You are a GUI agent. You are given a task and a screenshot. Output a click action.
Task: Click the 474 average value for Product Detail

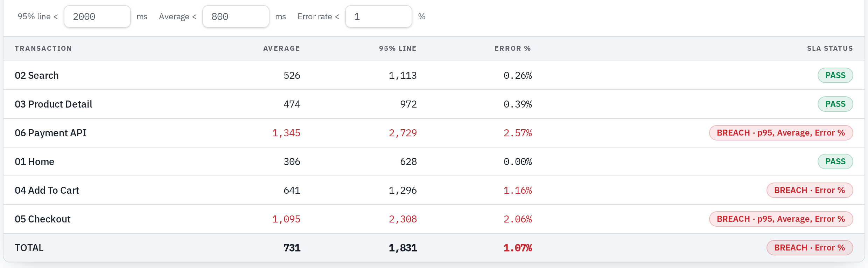(x=292, y=104)
